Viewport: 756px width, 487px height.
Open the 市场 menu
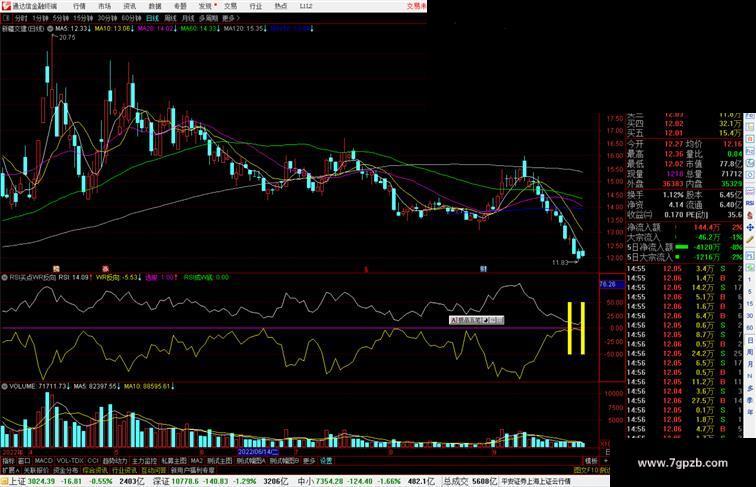(x=104, y=6)
